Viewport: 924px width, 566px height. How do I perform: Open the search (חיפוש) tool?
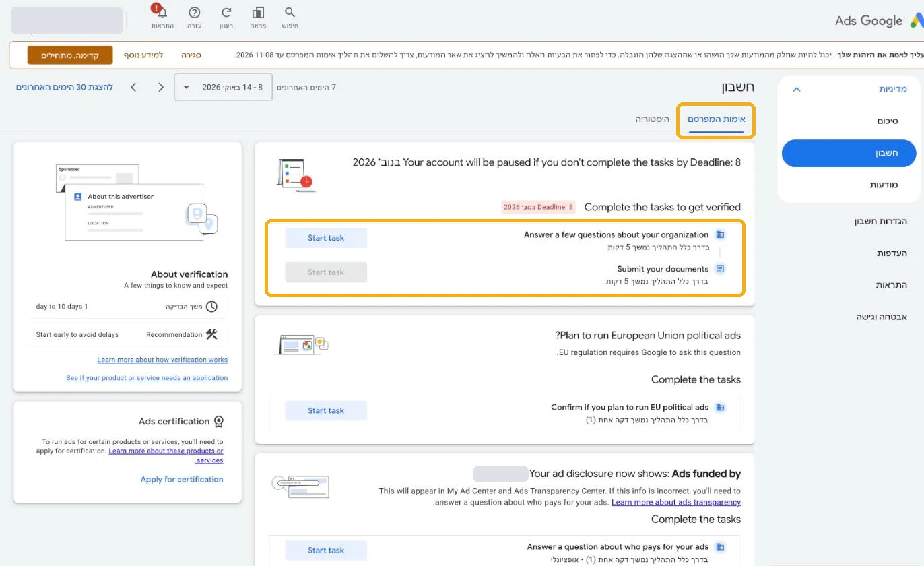point(290,13)
